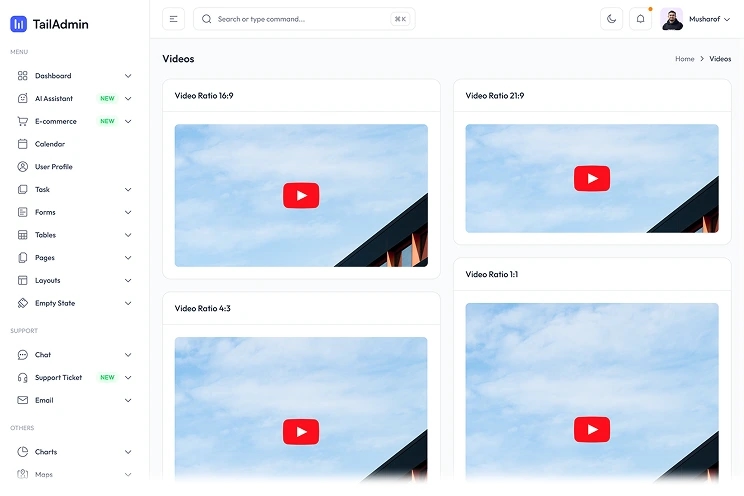Image resolution: width=744 pixels, height=496 pixels.
Task: Expand the Tables menu chevron
Action: [x=128, y=235]
